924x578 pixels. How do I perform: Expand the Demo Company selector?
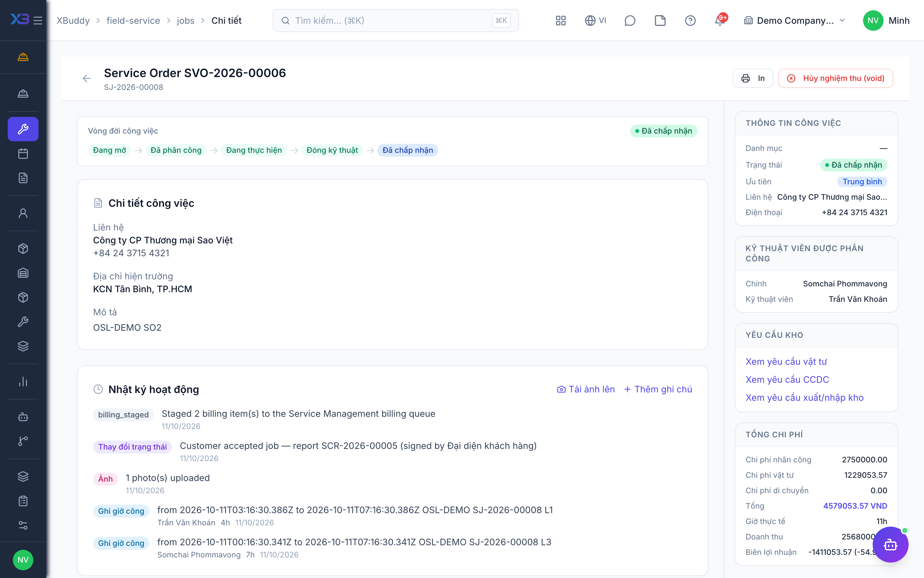click(x=794, y=20)
